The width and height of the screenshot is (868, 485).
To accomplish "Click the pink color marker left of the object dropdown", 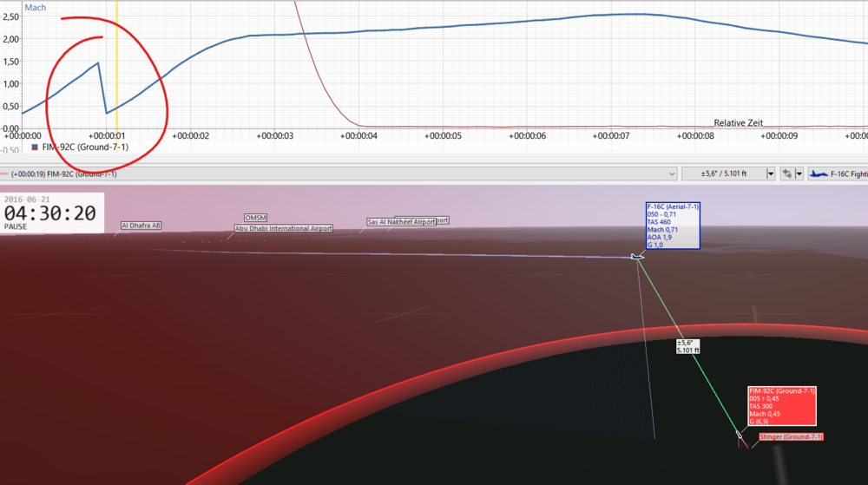I will coord(4,174).
